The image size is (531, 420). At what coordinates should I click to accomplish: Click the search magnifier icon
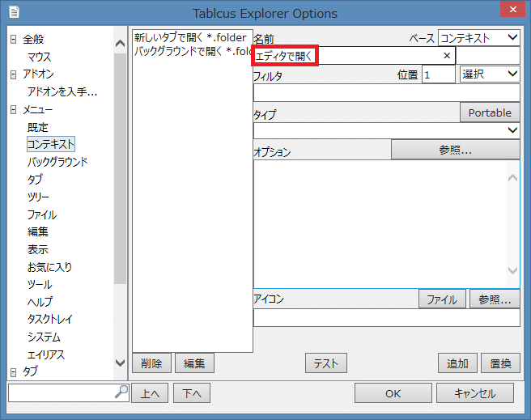[121, 392]
